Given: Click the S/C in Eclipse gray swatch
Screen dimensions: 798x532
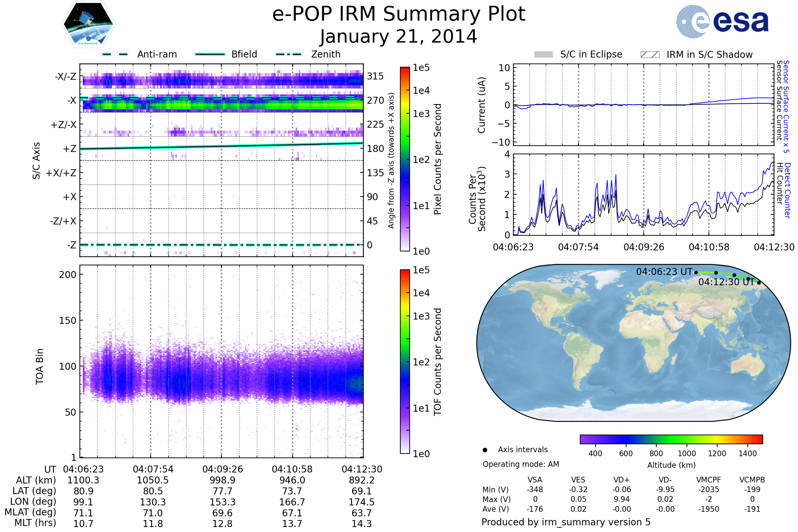Looking at the screenshot, I should 543,55.
